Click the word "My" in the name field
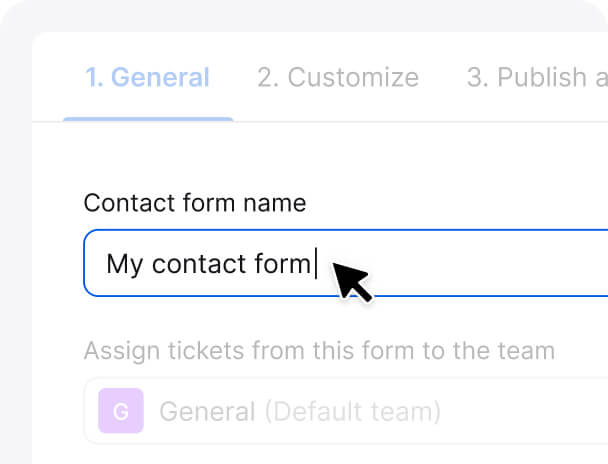Viewport: 608px width, 464px height. pyautogui.click(x=125, y=264)
